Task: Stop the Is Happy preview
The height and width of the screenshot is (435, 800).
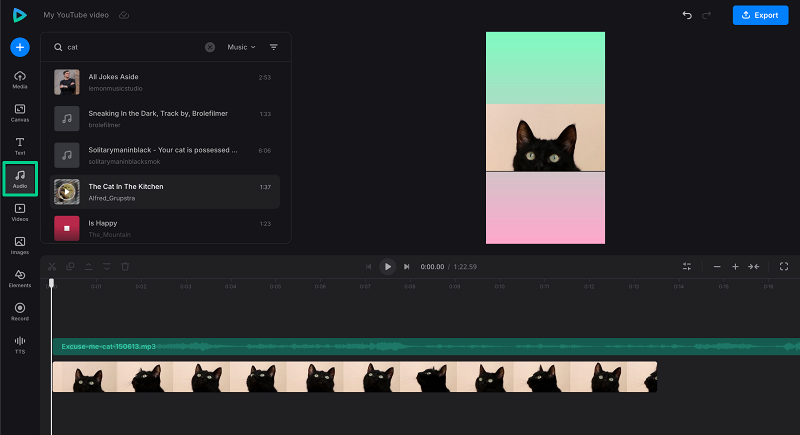Action: coord(67,228)
